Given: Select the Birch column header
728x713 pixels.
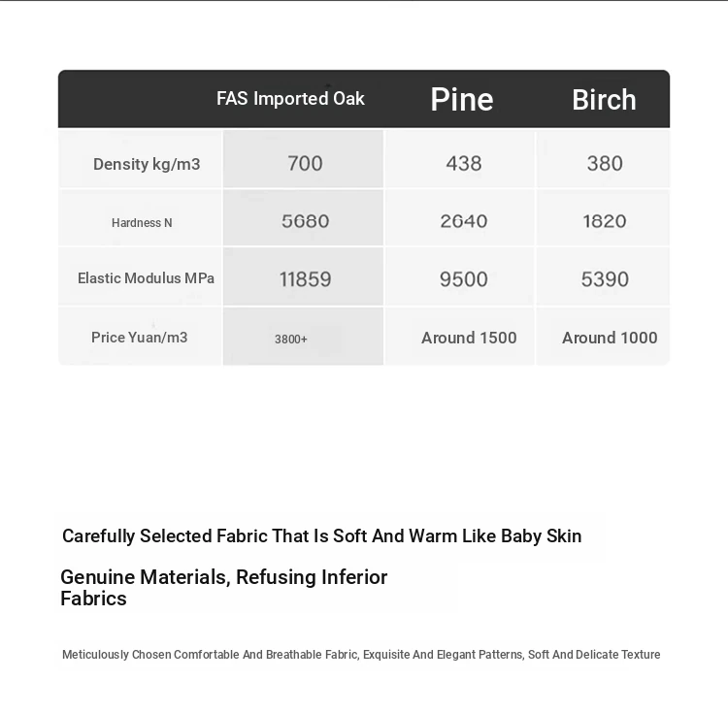Looking at the screenshot, I should 604,99.
